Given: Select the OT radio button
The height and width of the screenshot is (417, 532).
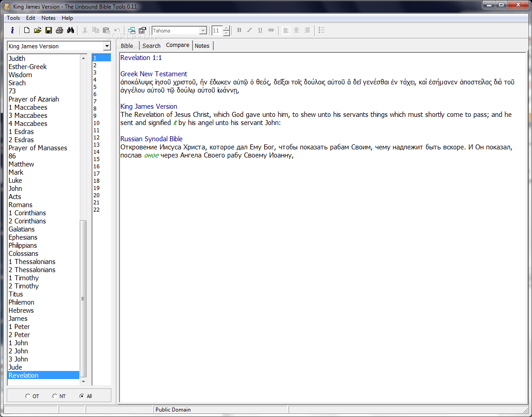Looking at the screenshot, I should click(x=28, y=396).
